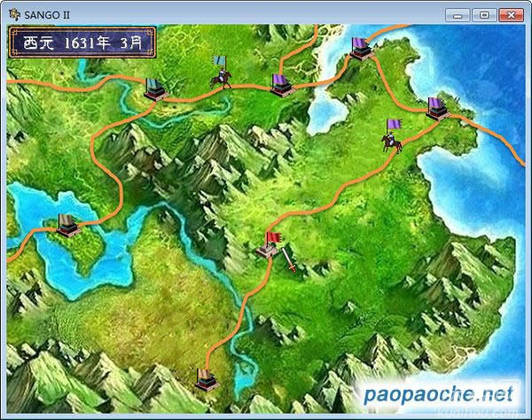The image size is (532, 420).
Task: Select the purple-flag cavalry unit near the east coast
Action: [391, 136]
